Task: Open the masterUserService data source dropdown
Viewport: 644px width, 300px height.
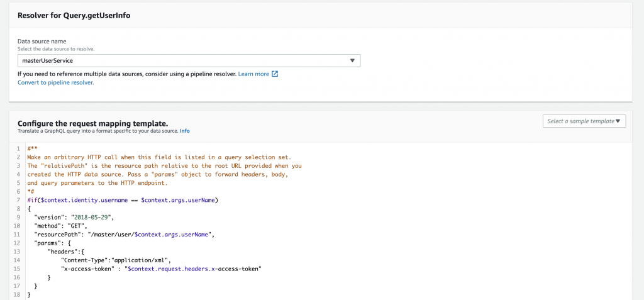Action: point(189,60)
